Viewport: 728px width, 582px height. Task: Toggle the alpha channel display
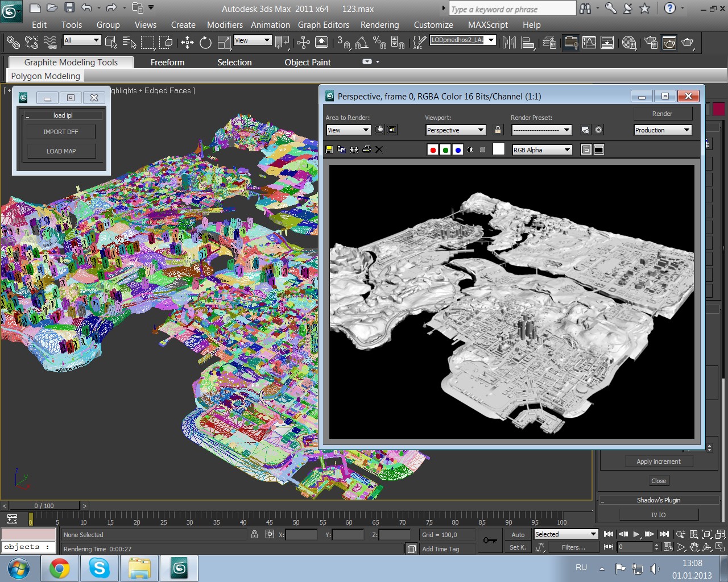tap(470, 149)
